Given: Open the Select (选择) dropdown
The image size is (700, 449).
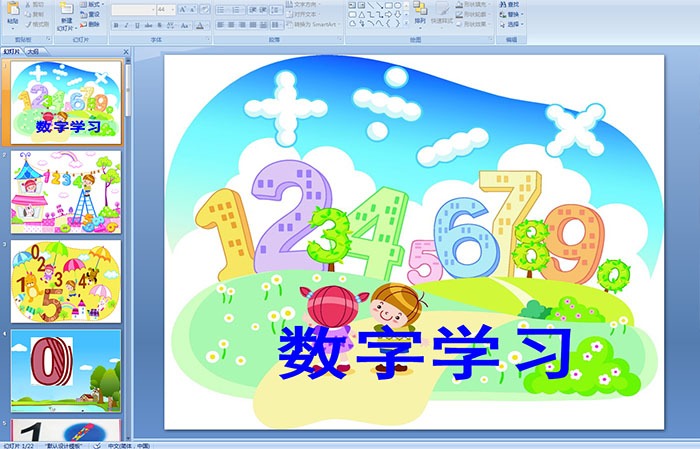Looking at the screenshot, I should click(x=512, y=24).
